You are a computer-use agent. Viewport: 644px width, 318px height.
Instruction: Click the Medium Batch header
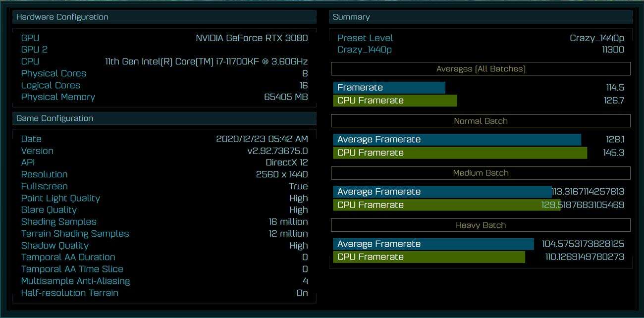pyautogui.click(x=481, y=173)
